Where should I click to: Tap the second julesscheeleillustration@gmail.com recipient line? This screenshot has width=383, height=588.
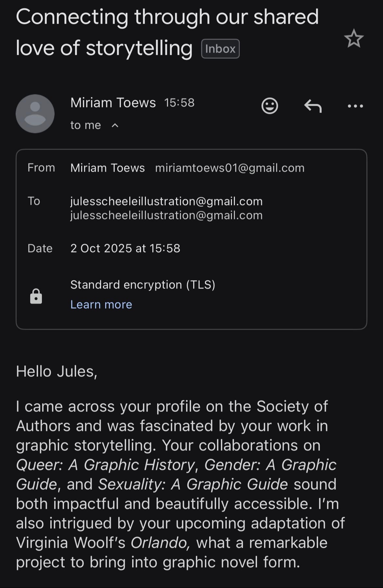tap(166, 215)
